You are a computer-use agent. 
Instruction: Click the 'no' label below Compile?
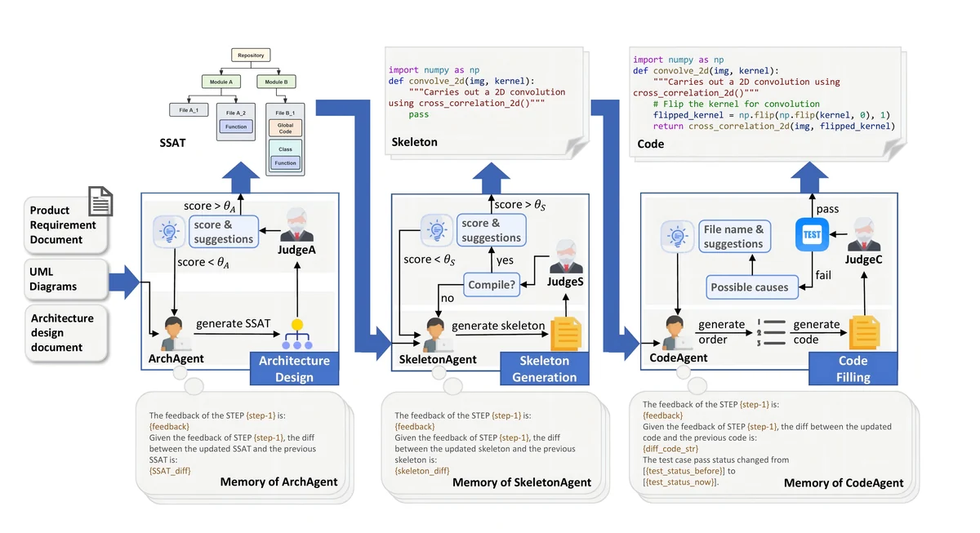[x=448, y=299]
